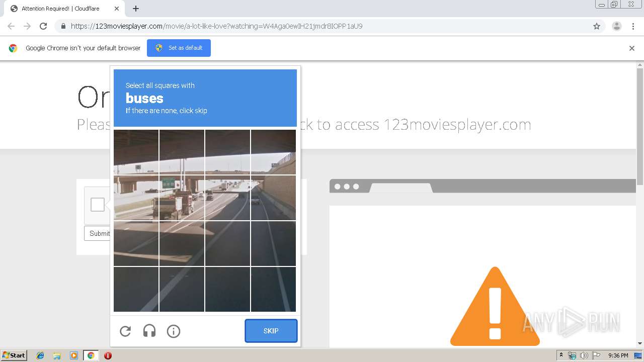Click Set as default button
644x362 pixels.
click(x=179, y=48)
